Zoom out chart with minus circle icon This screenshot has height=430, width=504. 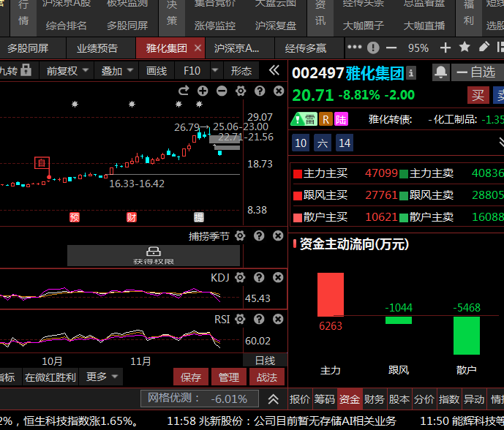point(222,91)
